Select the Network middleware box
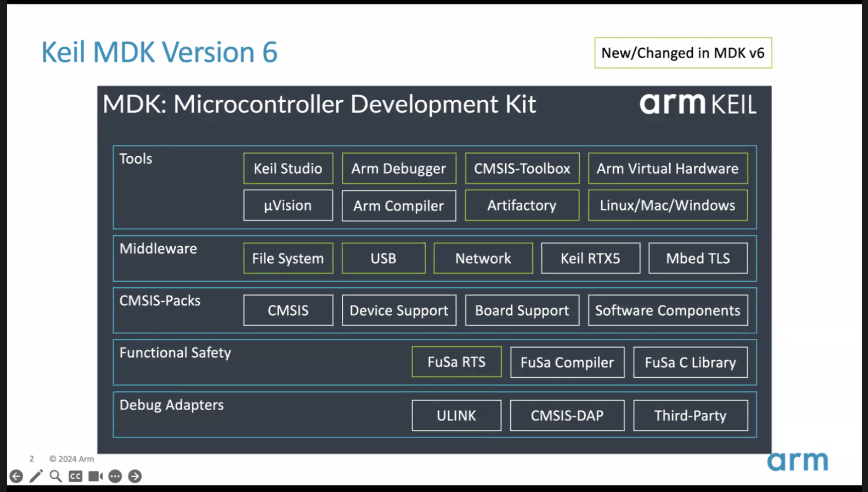Screen dimensions: 868x492 coord(483,258)
